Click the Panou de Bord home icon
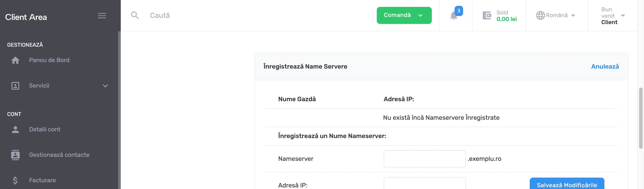This screenshot has height=189, width=644. pos(15,60)
